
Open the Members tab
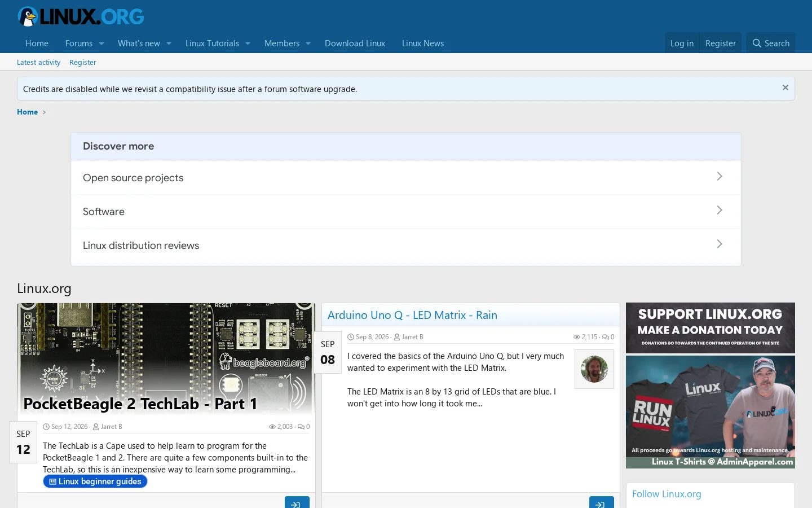point(282,43)
